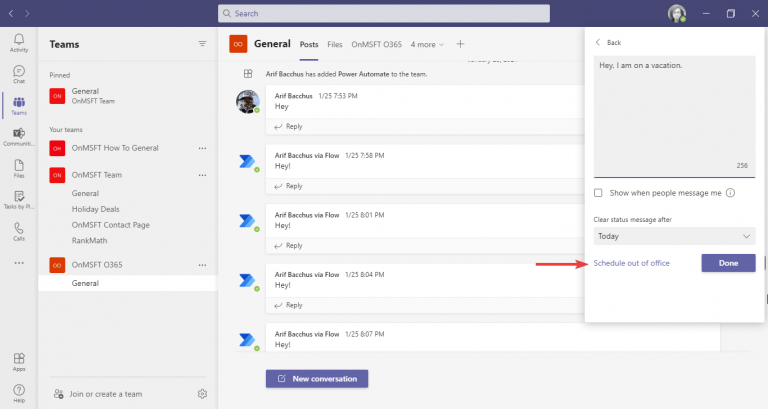Click the Help icon
Screen dimensions: 768x409
click(18, 392)
